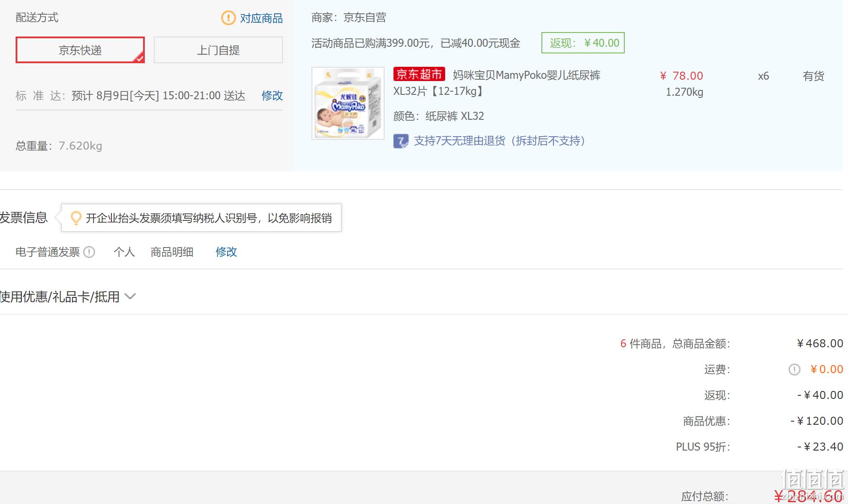Click the 颜色：纸尿裤 XL32 attribute text
Viewport: 848px width, 504px height.
438,116
